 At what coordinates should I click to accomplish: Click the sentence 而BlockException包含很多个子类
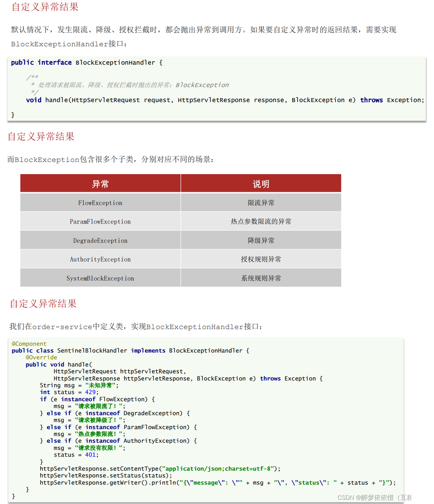click(110, 159)
